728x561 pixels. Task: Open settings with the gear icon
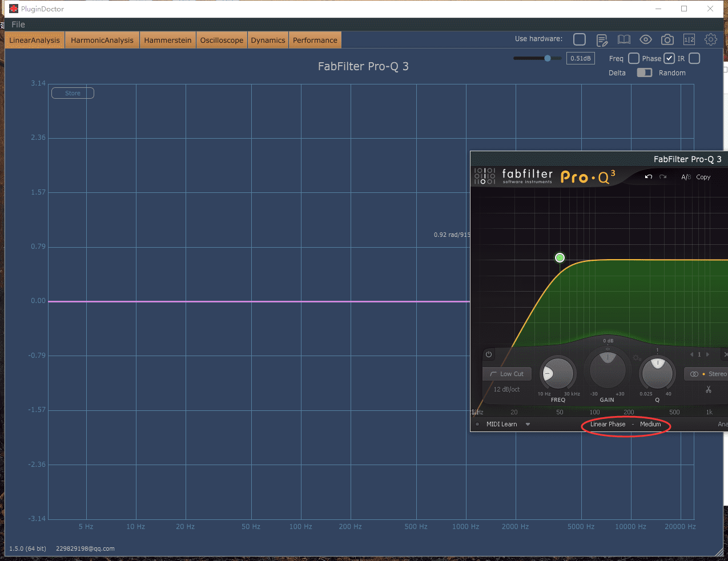(x=711, y=39)
